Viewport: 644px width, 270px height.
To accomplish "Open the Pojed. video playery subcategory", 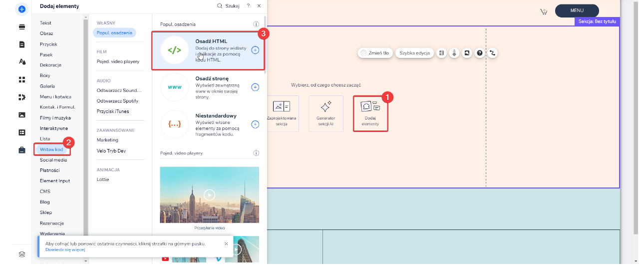I will click(x=118, y=61).
